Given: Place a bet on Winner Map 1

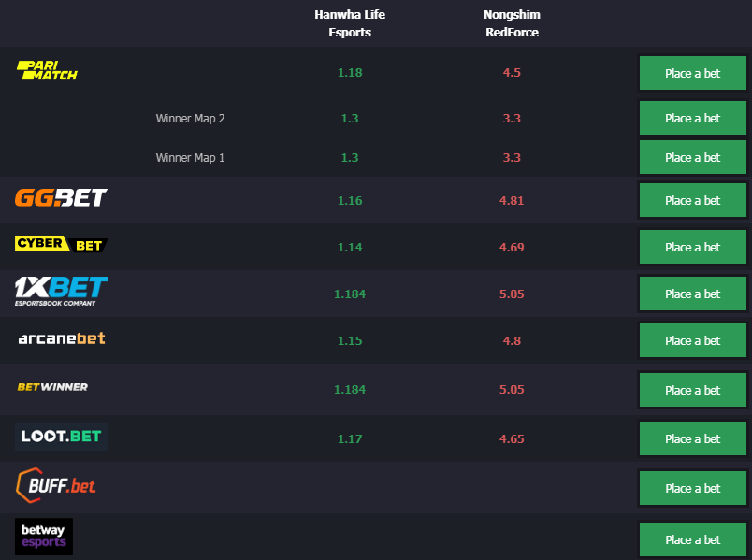Looking at the screenshot, I should tap(692, 157).
